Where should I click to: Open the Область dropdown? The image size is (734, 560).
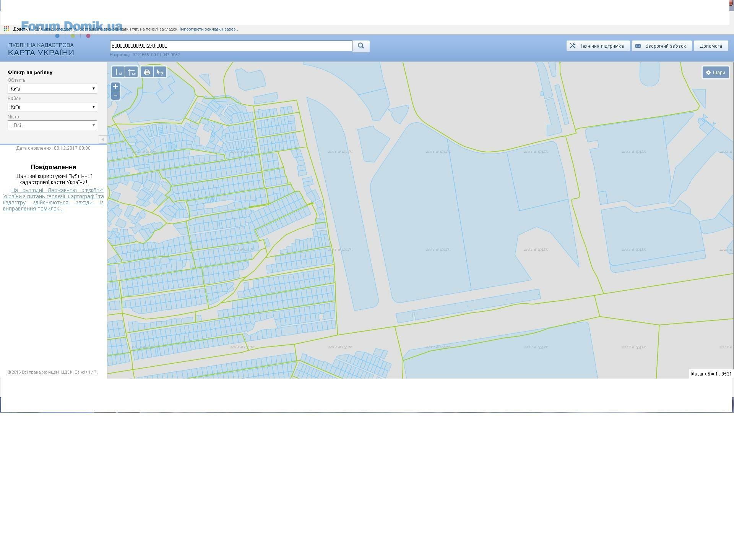(x=52, y=89)
